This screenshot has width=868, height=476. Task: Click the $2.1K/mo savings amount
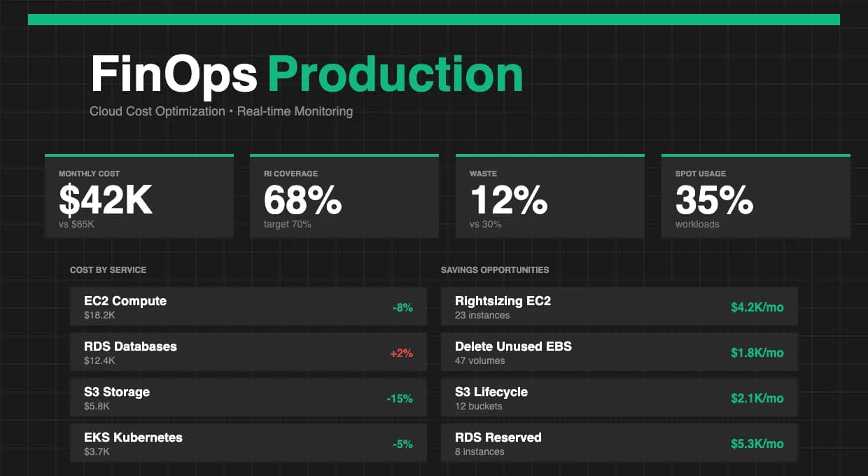point(757,398)
